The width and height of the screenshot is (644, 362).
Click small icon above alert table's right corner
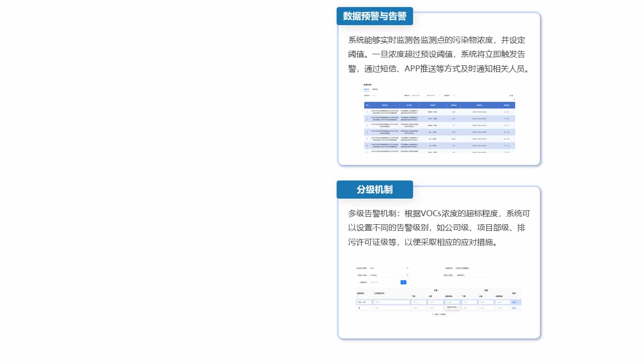point(513,100)
